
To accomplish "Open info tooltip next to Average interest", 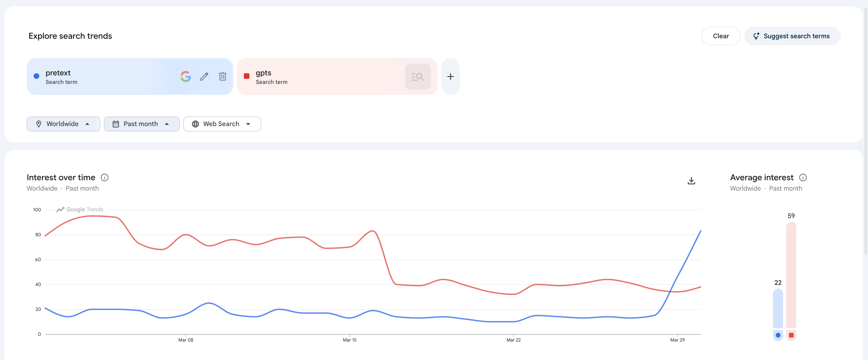I will (x=803, y=177).
